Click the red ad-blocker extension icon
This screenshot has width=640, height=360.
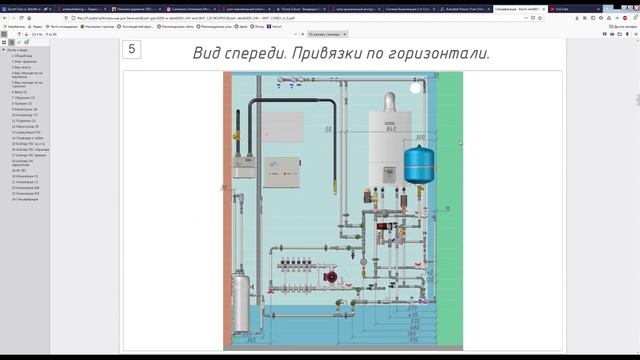pos(625,18)
